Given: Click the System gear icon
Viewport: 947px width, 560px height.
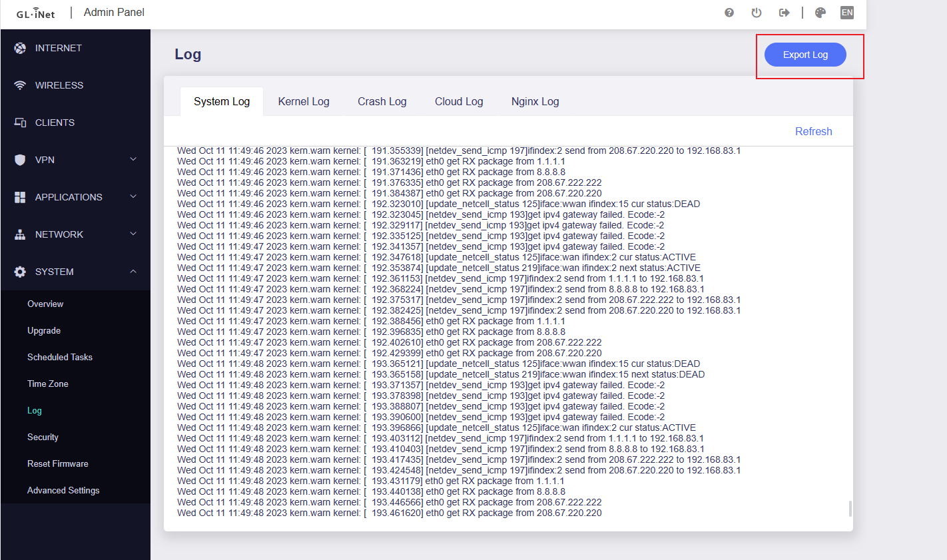Looking at the screenshot, I should [20, 272].
